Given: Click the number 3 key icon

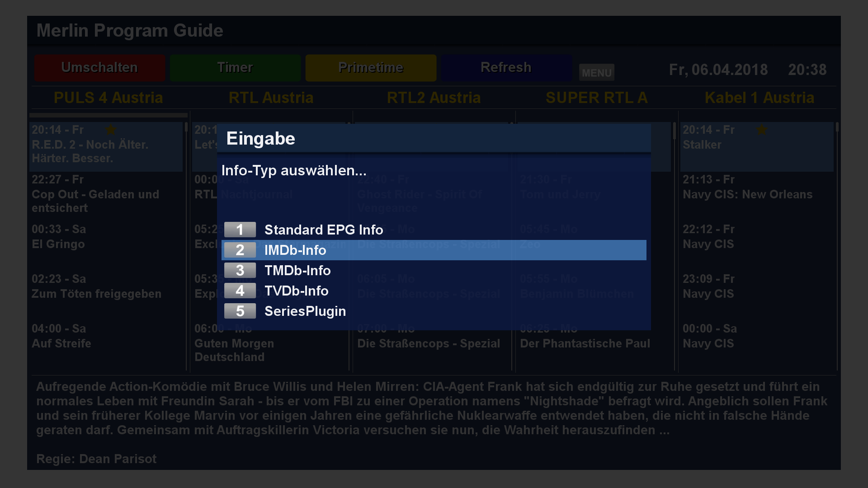Looking at the screenshot, I should point(240,270).
